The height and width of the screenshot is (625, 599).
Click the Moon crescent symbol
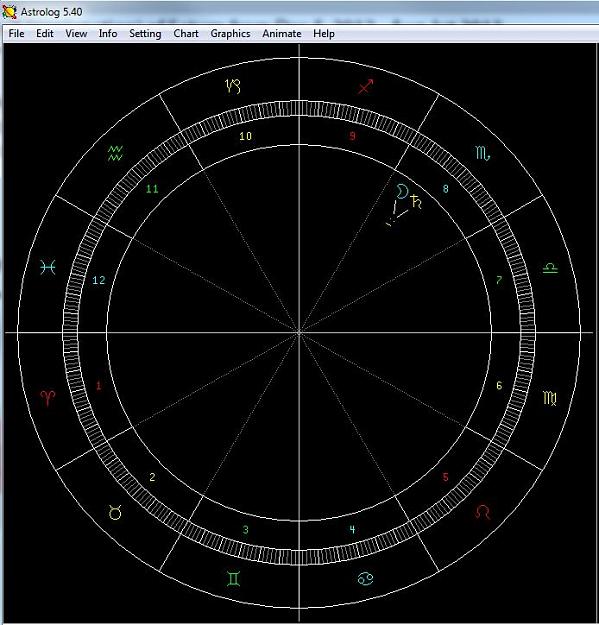(402, 191)
